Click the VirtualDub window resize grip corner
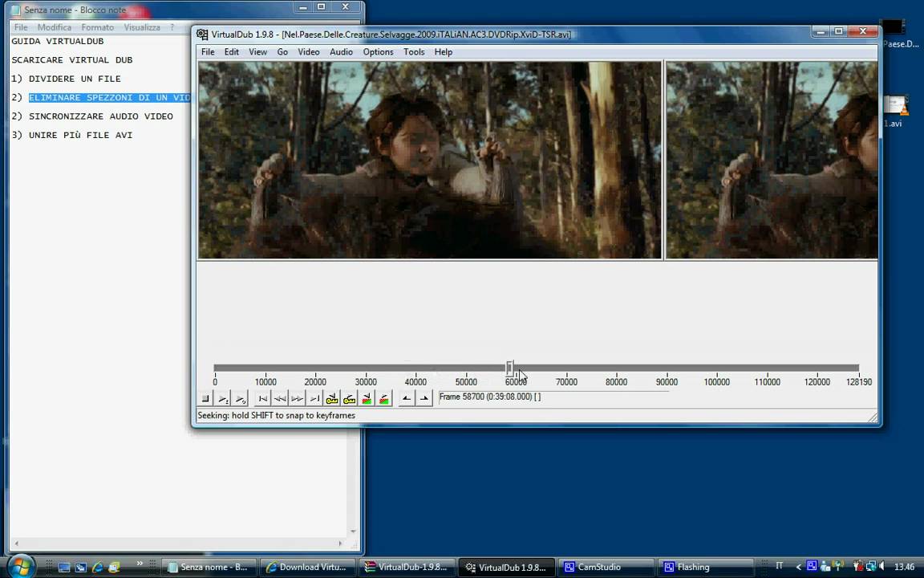924x578 pixels. point(873,417)
